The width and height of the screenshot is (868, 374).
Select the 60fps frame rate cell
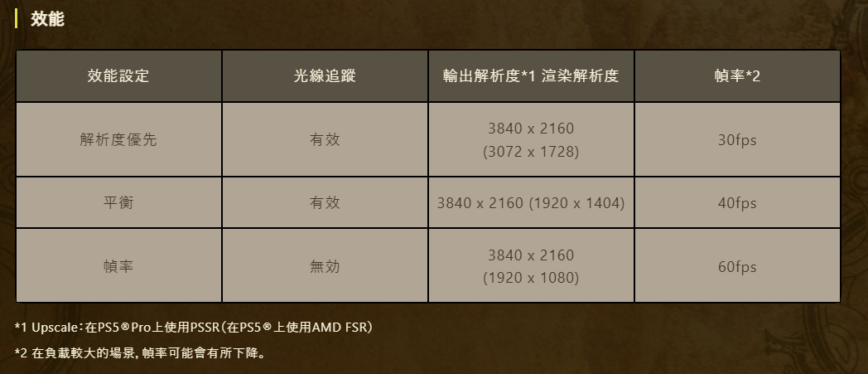tap(737, 266)
